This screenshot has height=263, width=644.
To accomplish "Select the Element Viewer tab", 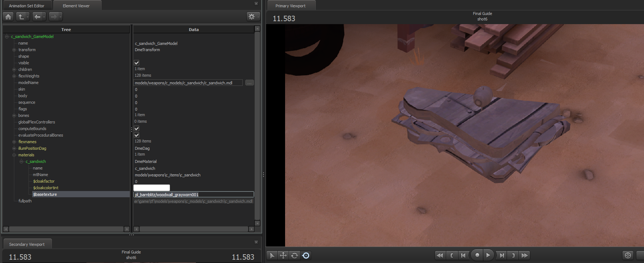I will 76,6.
